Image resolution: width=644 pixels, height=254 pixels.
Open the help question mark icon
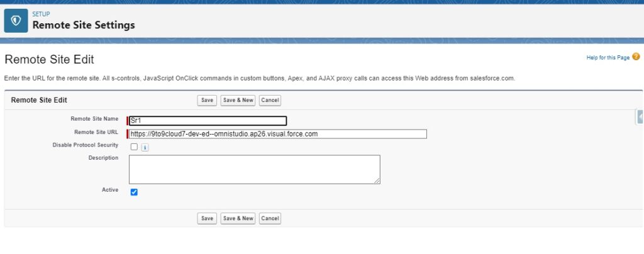point(636,57)
